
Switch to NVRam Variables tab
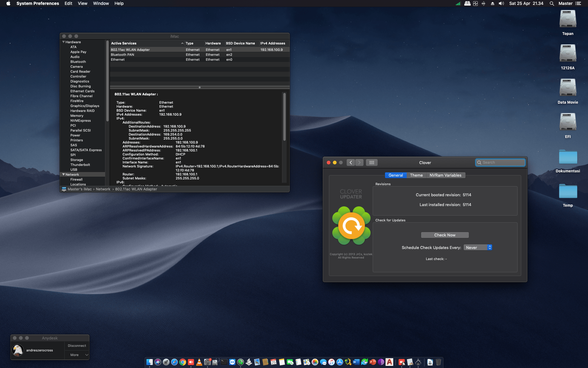pyautogui.click(x=445, y=175)
